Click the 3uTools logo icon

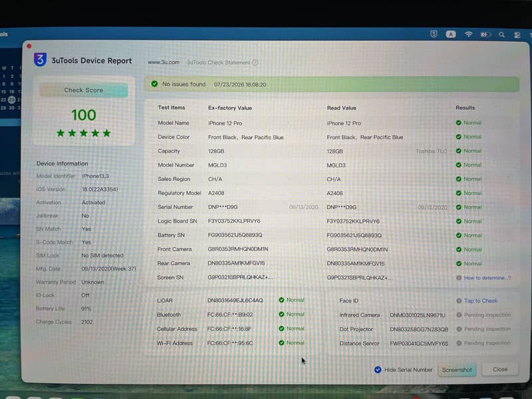(40, 60)
